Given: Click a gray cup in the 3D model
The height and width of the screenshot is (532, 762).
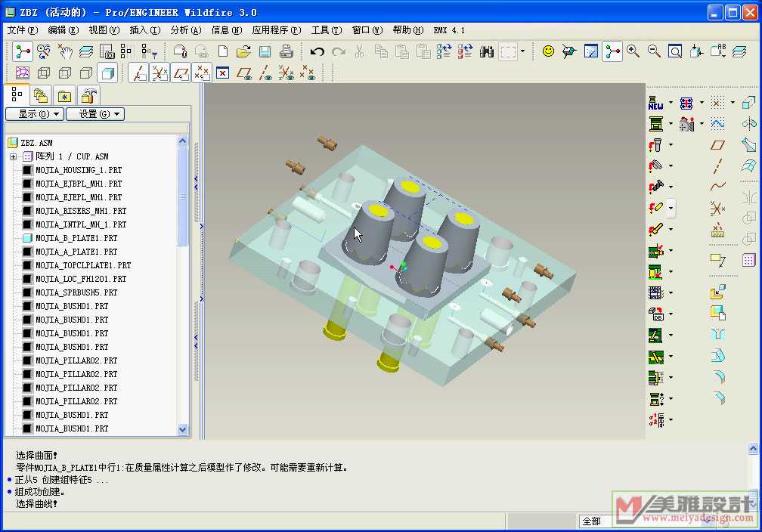Looking at the screenshot, I should tap(370, 234).
